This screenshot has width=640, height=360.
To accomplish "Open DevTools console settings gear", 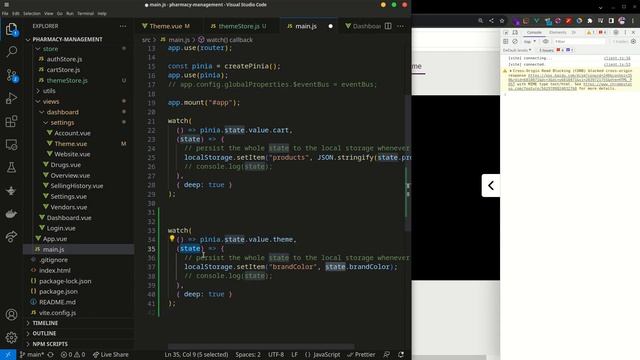I will tap(633, 42).
